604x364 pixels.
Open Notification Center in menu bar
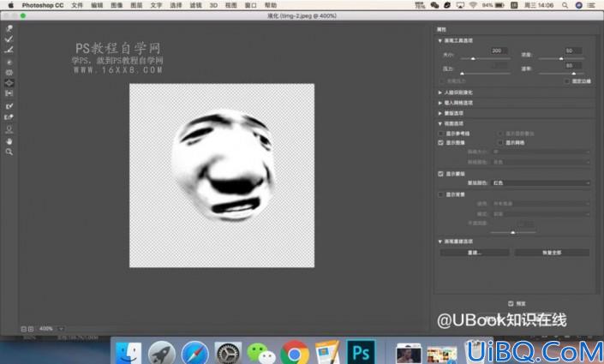(x=591, y=5)
